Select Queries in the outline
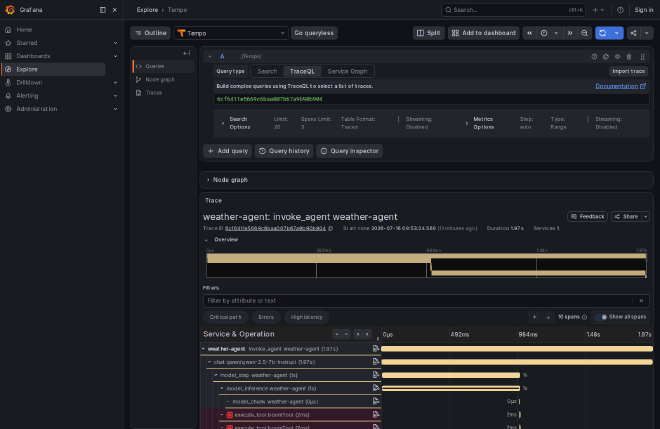Screen dimensions: 660x429 163,66
